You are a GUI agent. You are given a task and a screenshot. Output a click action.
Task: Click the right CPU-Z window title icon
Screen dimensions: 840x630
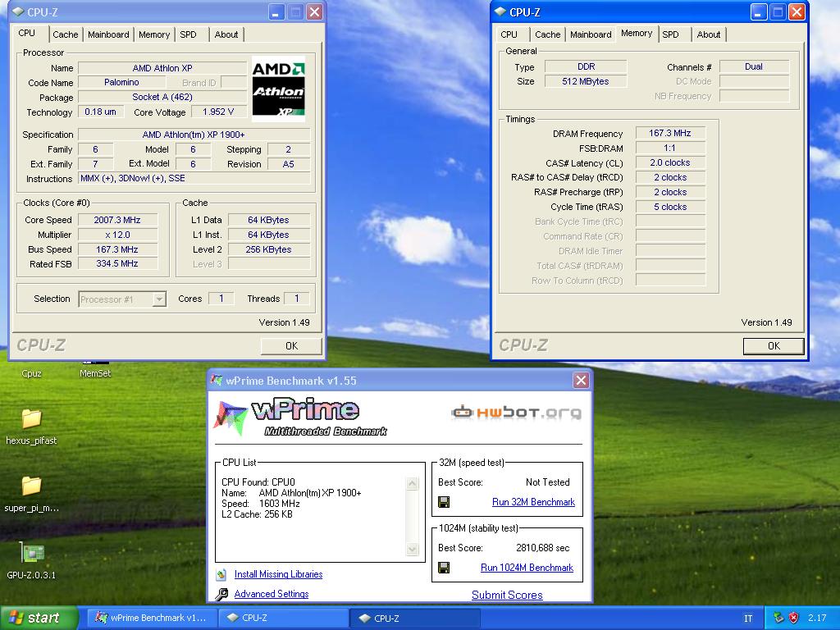click(x=500, y=11)
